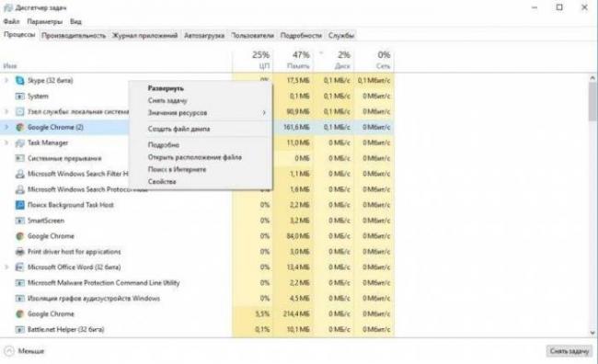Image resolution: width=598 pixels, height=364 pixels.
Task: Click the bottom Google Chrome process icon
Action: pyautogui.click(x=20, y=314)
